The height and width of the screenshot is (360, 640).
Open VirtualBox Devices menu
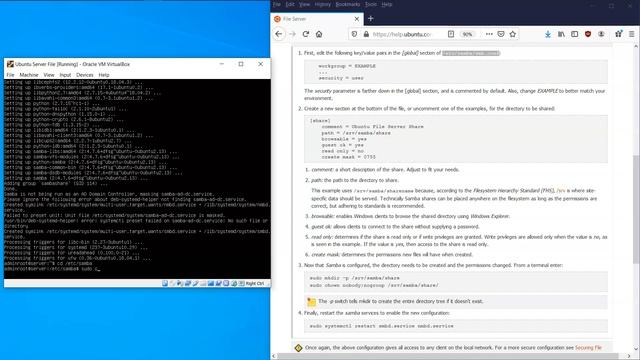84,75
